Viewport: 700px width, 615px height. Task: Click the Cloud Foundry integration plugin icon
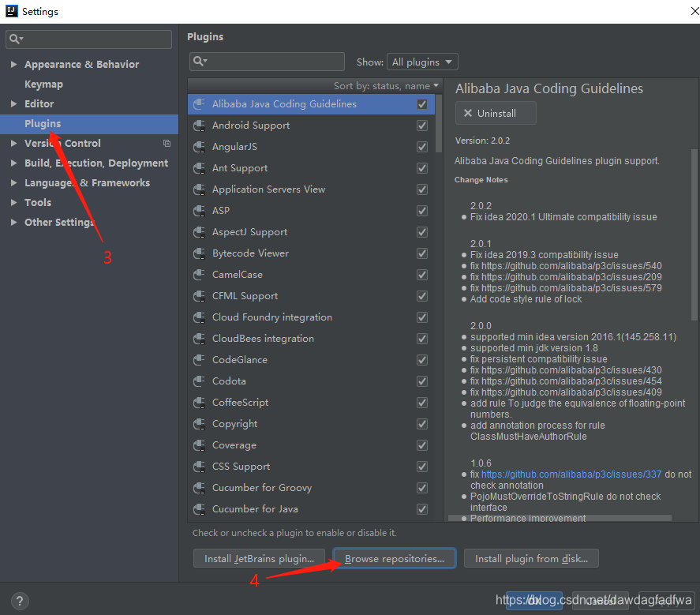(x=199, y=317)
